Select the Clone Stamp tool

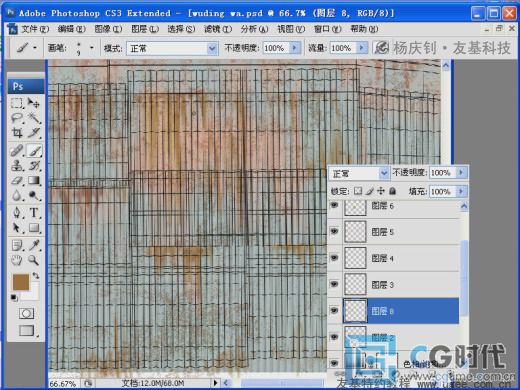[x=17, y=165]
